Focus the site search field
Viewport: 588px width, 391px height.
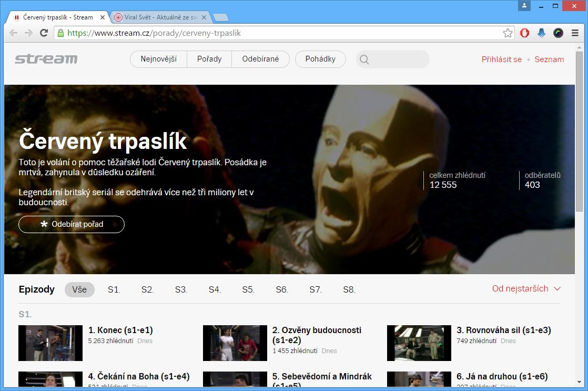(393, 59)
